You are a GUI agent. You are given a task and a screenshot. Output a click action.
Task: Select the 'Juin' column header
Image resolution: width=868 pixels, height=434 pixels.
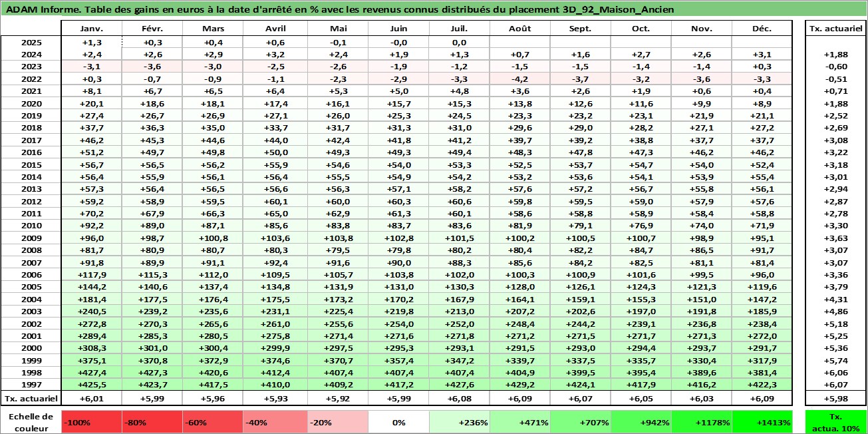point(398,29)
